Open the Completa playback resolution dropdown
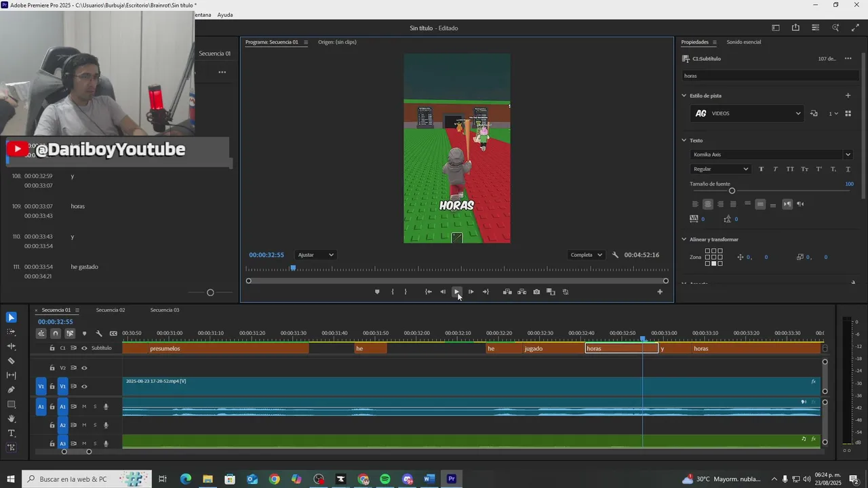The width and height of the screenshot is (868, 488). 587,255
